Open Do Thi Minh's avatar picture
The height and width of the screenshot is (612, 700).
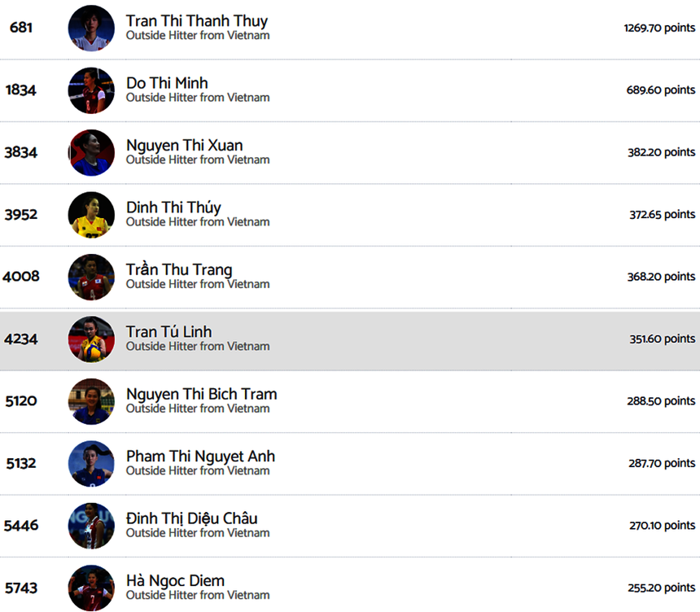coord(91,90)
